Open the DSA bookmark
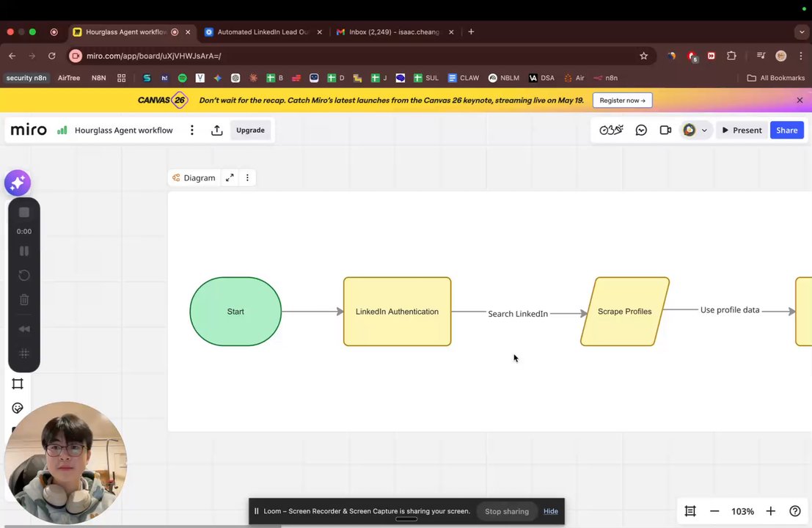Viewport: 812px width, 528px height. (541, 78)
